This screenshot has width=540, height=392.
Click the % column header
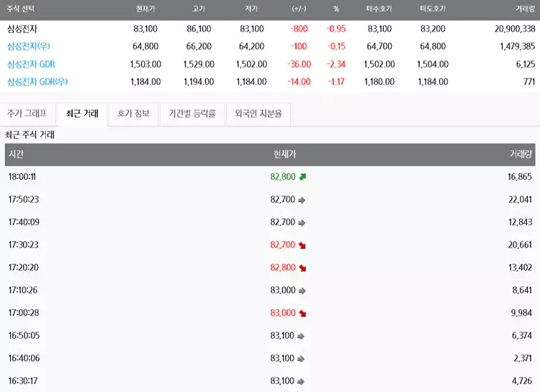(x=336, y=9)
